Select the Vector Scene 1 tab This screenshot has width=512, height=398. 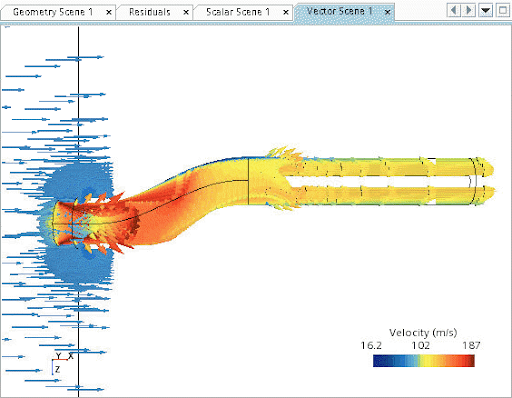(x=339, y=11)
